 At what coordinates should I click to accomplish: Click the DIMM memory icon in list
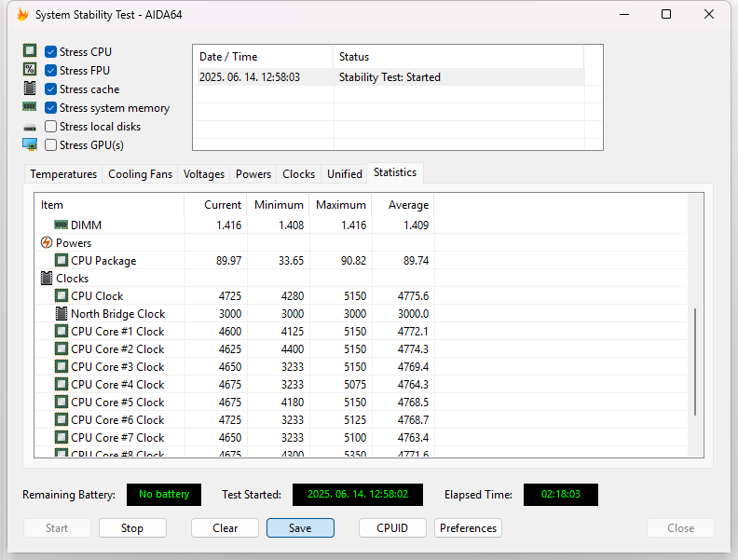(x=61, y=225)
